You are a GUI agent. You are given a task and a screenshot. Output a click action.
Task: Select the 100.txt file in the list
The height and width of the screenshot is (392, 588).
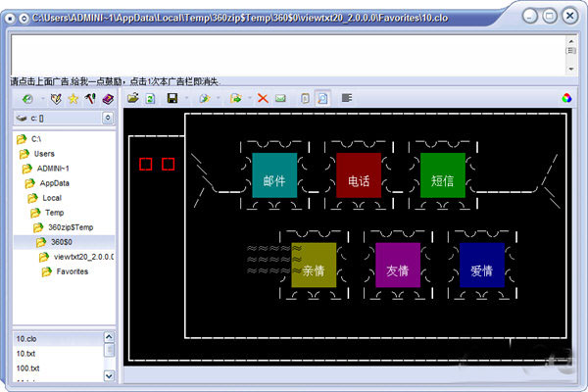[28, 367]
